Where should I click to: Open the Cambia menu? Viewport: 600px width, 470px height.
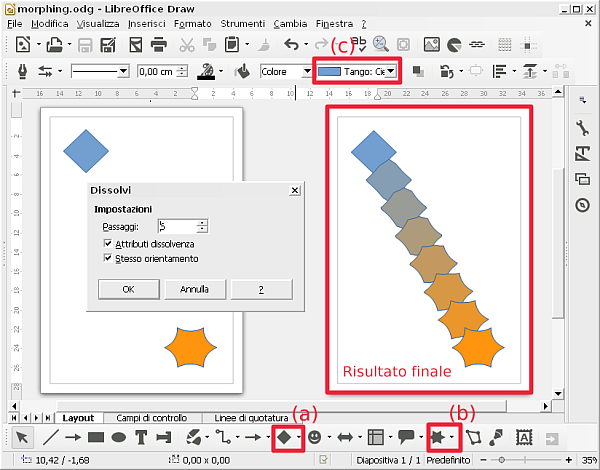tap(291, 22)
